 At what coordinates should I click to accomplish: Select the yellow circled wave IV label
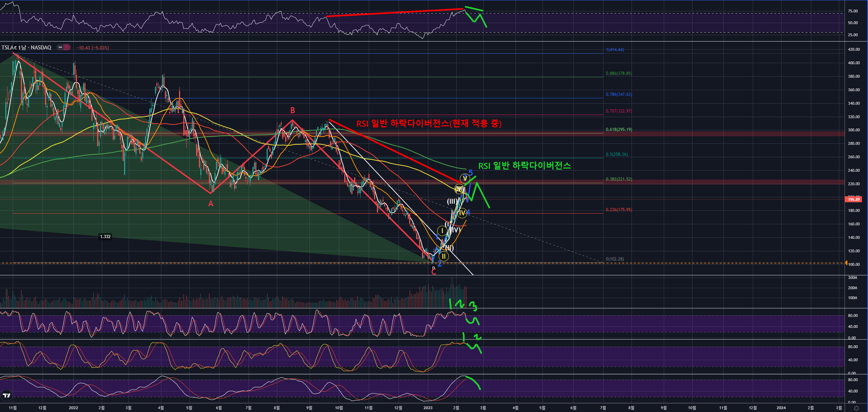coord(462,213)
